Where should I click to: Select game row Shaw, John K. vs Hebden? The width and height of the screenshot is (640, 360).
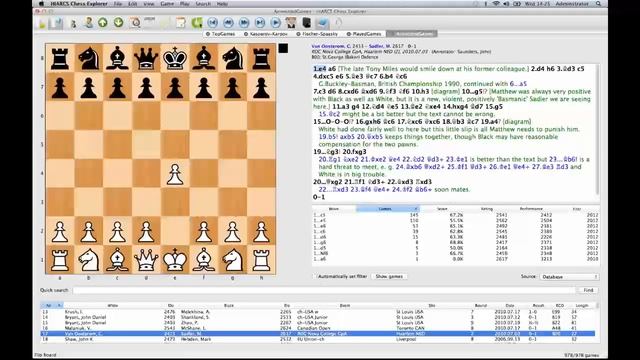pyautogui.click(x=317, y=339)
